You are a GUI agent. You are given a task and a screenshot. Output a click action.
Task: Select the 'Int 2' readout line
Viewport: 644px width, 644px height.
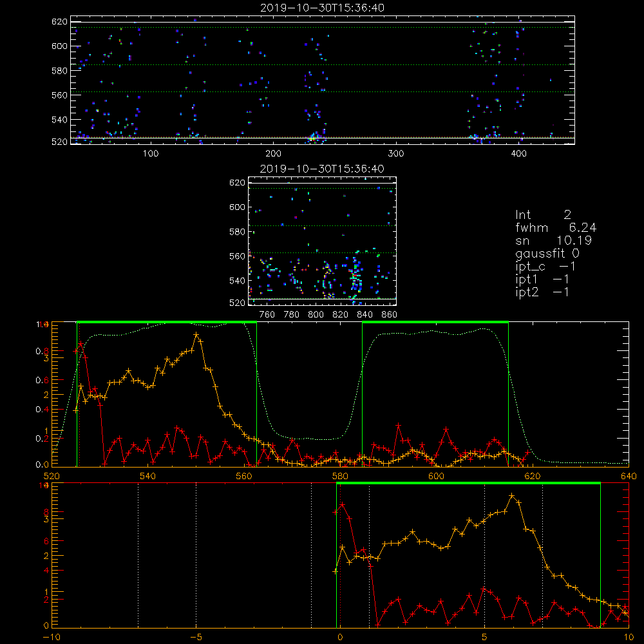543,214
